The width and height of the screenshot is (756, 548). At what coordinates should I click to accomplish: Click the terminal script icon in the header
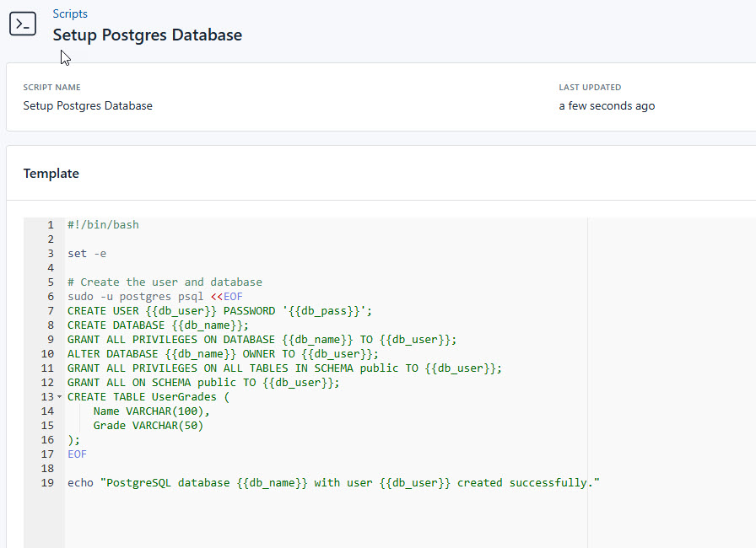[22, 24]
